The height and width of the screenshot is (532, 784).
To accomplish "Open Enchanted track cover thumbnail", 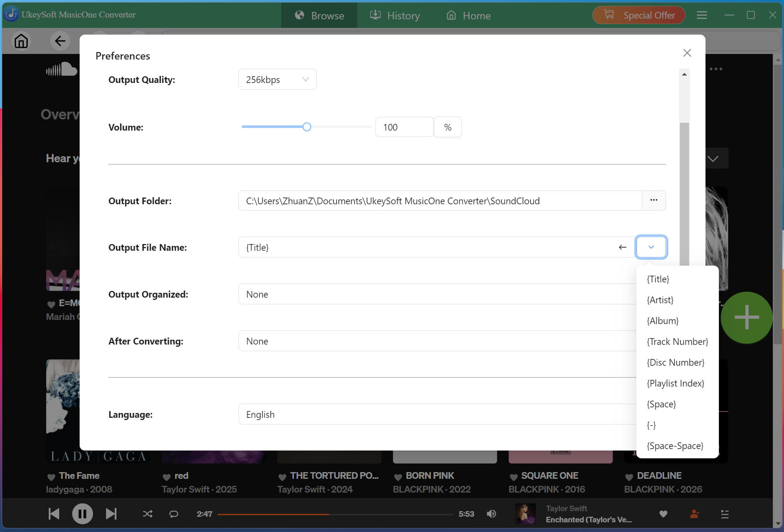I will 525,514.
